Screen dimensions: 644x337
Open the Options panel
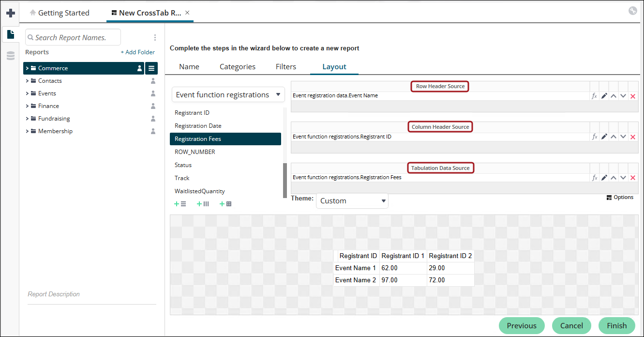[x=620, y=197]
